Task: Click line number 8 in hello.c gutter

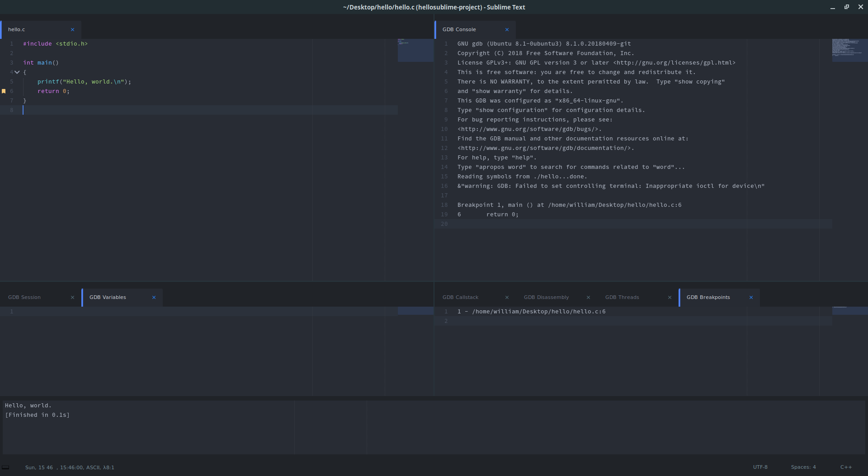Action: [12, 110]
